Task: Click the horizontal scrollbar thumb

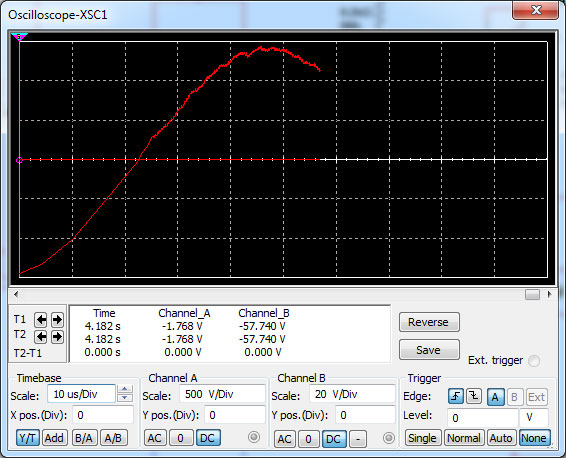Action: [532, 295]
